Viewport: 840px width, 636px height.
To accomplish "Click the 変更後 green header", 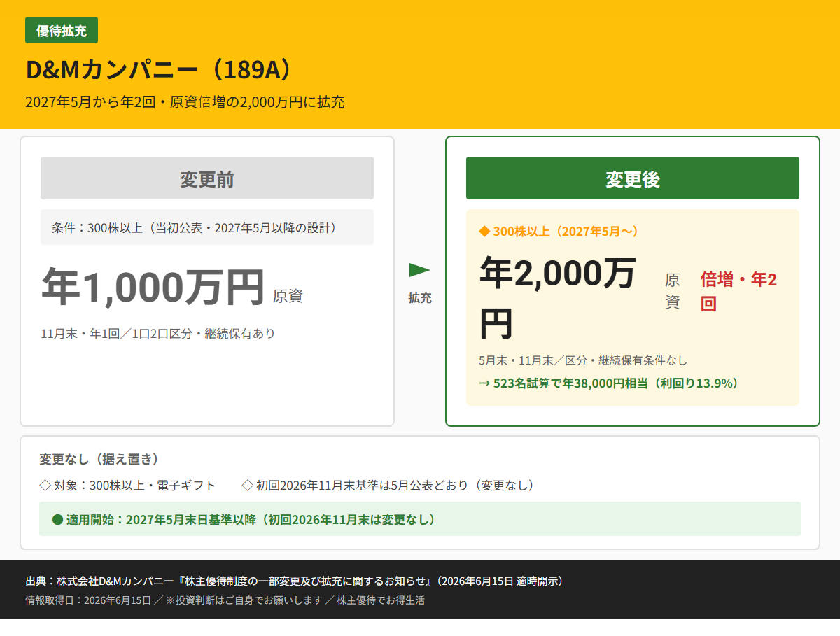I will [x=633, y=178].
